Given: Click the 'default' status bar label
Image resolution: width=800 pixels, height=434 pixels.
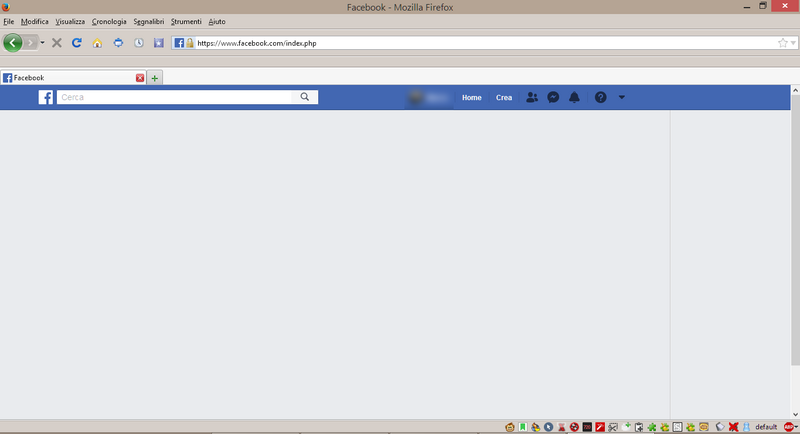Looking at the screenshot, I should pyautogui.click(x=766, y=427).
